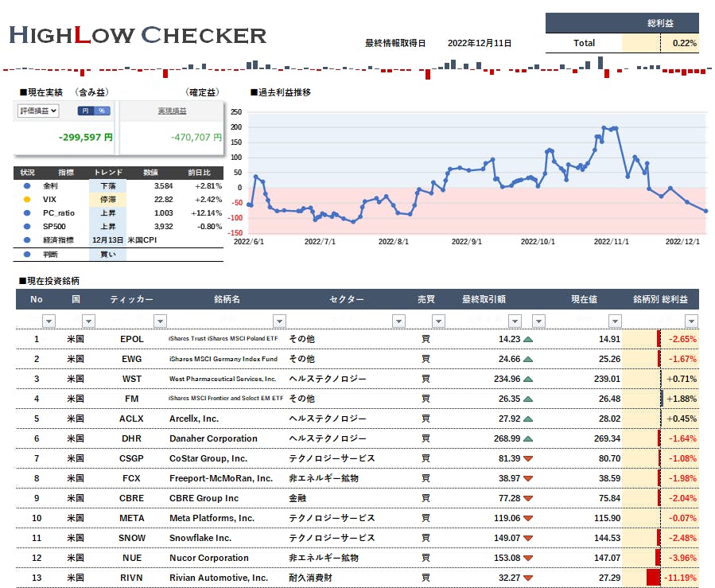The height and width of the screenshot is (588, 715).
Task: Click the green up arrow in EPOL row
Action: pos(528,339)
